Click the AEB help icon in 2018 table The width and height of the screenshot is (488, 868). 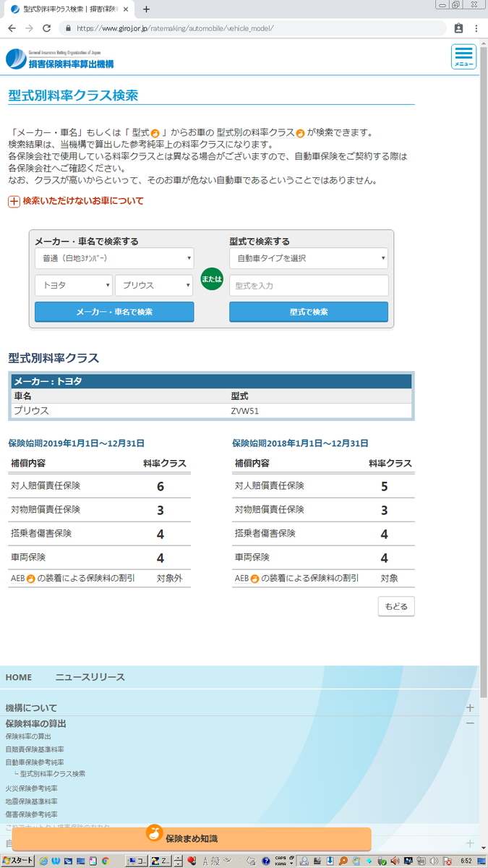click(254, 579)
